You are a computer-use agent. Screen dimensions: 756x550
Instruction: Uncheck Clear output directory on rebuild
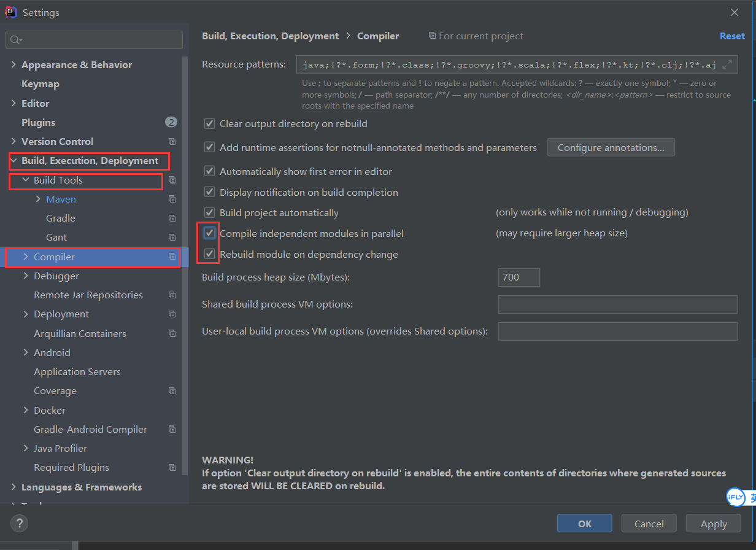click(209, 124)
